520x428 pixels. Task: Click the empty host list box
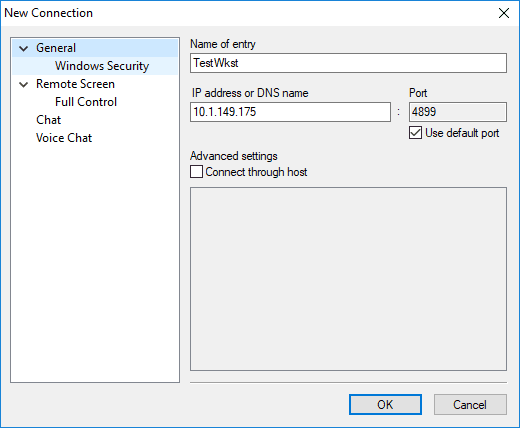[x=348, y=279]
